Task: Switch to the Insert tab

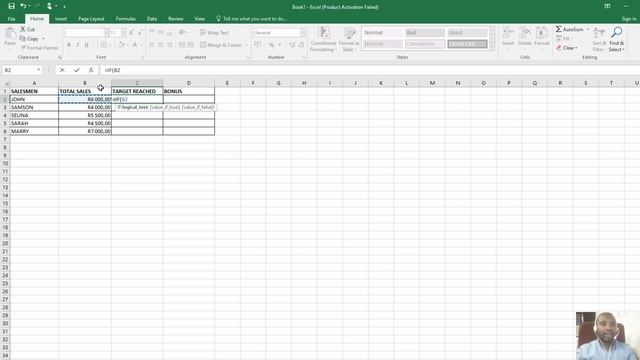Action: point(61,19)
